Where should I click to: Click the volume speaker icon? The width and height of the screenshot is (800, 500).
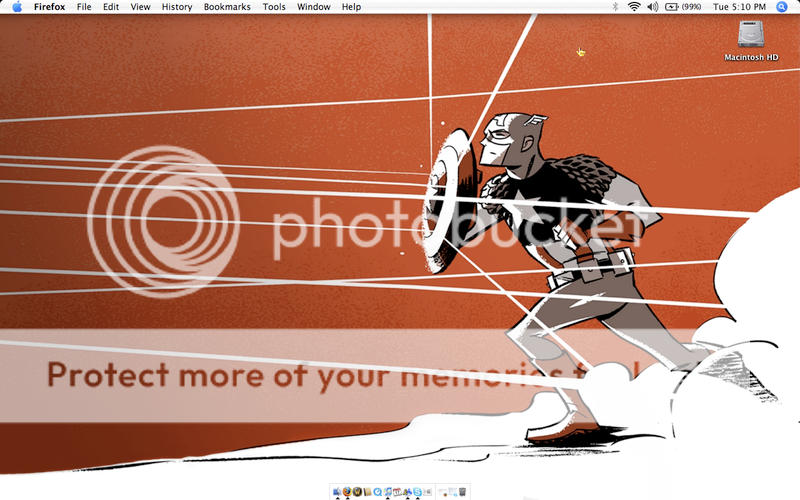click(x=652, y=7)
